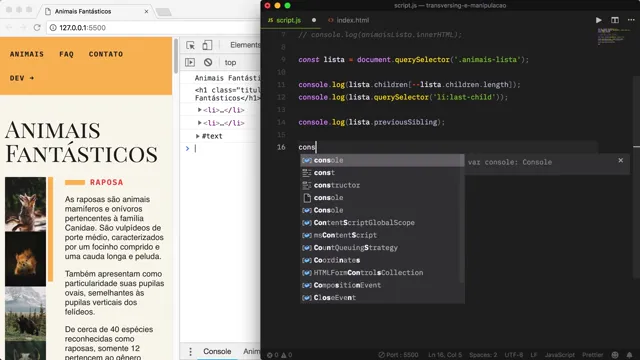640x360 pixels.
Task: Choose the console file suggestion
Action: click(x=382, y=198)
